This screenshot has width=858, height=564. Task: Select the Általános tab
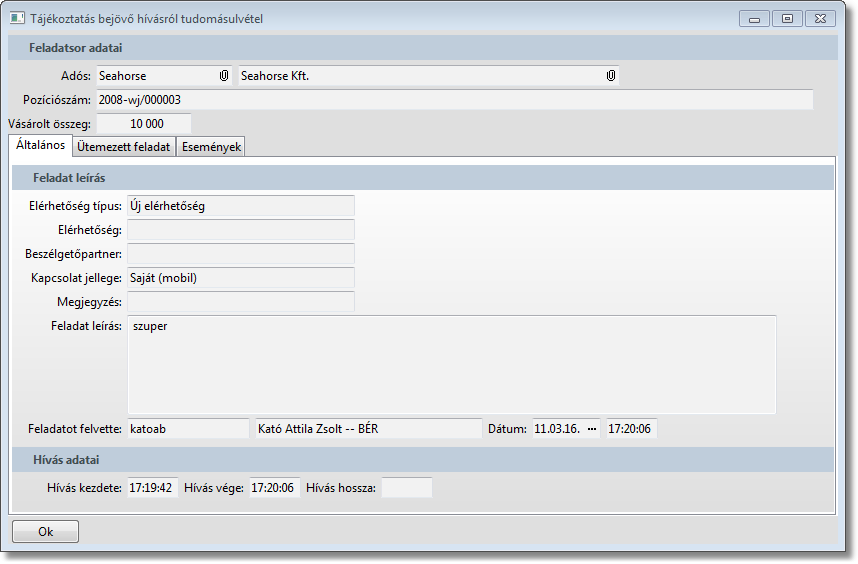coord(40,146)
